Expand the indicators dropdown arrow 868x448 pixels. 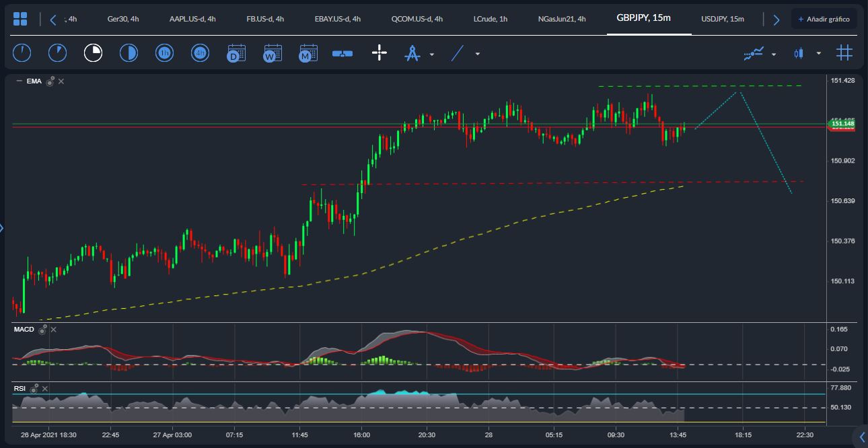[774, 54]
